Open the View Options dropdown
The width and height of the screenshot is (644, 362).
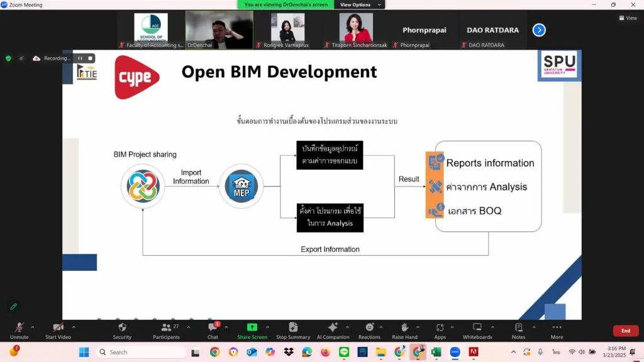(x=360, y=4)
